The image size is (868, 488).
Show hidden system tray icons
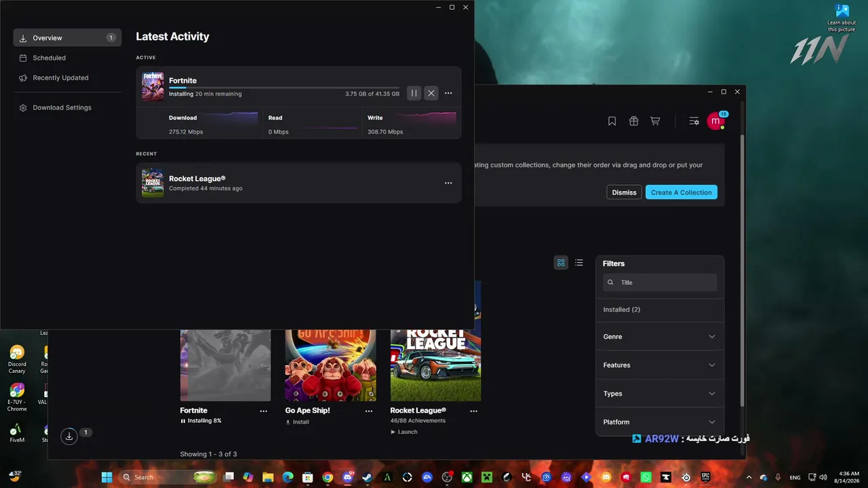click(x=749, y=477)
